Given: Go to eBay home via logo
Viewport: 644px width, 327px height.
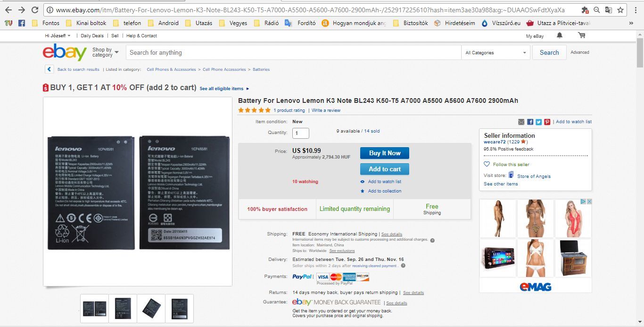Looking at the screenshot, I should pyautogui.click(x=65, y=52).
